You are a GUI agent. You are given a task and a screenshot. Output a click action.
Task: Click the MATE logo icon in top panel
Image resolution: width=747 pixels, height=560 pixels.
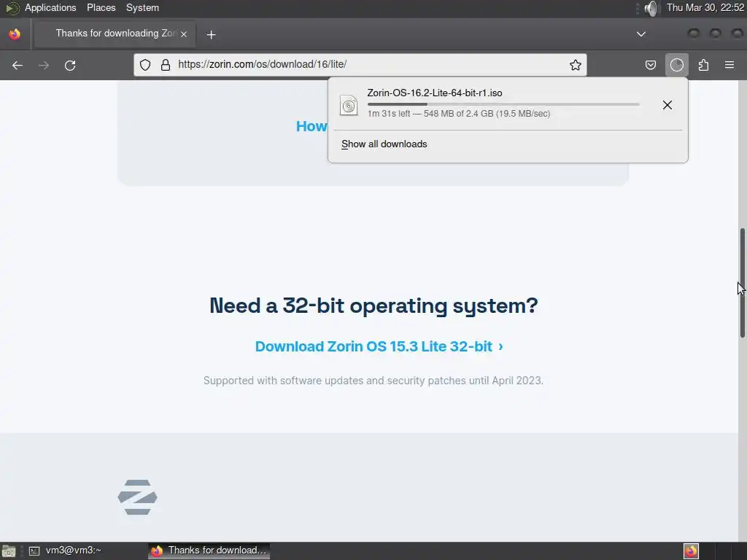pyautogui.click(x=12, y=8)
